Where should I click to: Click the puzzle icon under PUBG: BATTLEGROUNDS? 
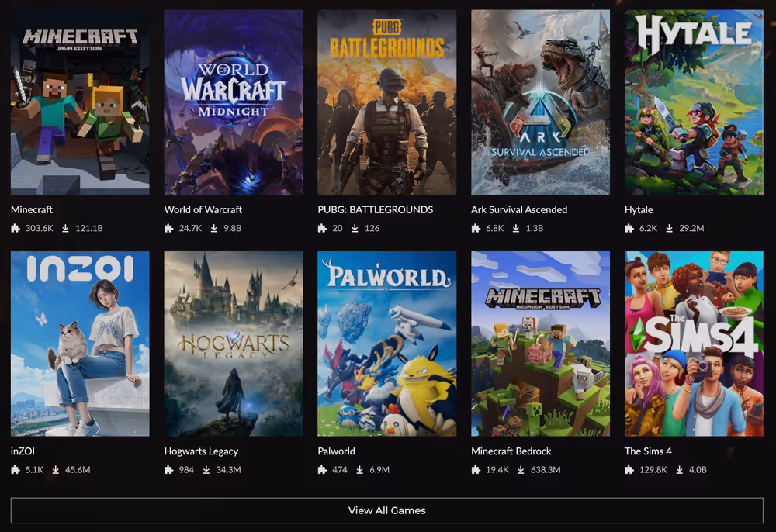322,228
